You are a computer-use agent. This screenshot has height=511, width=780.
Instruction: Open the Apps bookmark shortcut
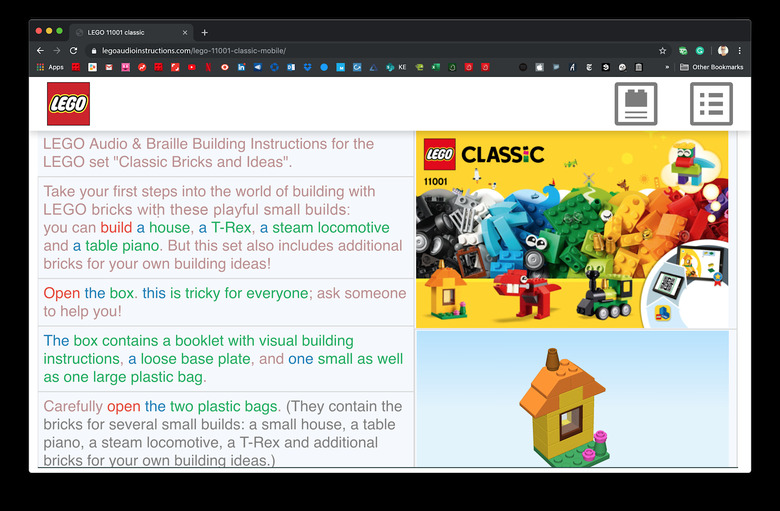[x=50, y=67]
